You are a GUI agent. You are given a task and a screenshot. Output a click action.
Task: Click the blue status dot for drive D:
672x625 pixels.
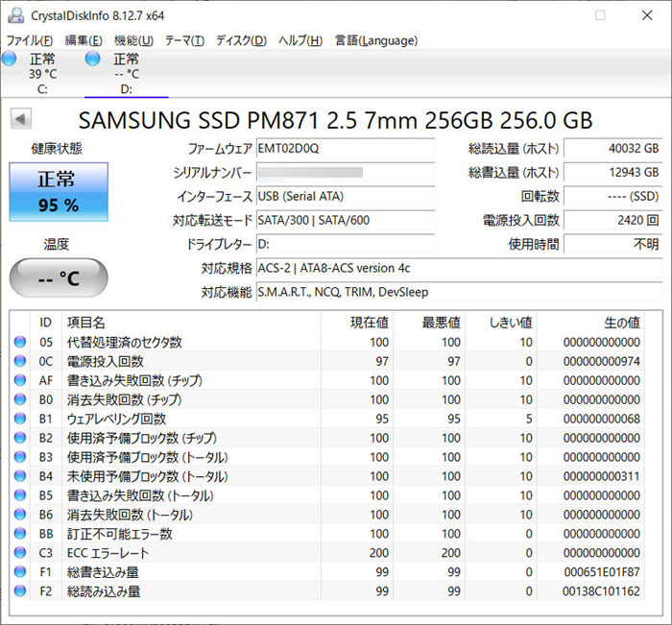(x=92, y=59)
